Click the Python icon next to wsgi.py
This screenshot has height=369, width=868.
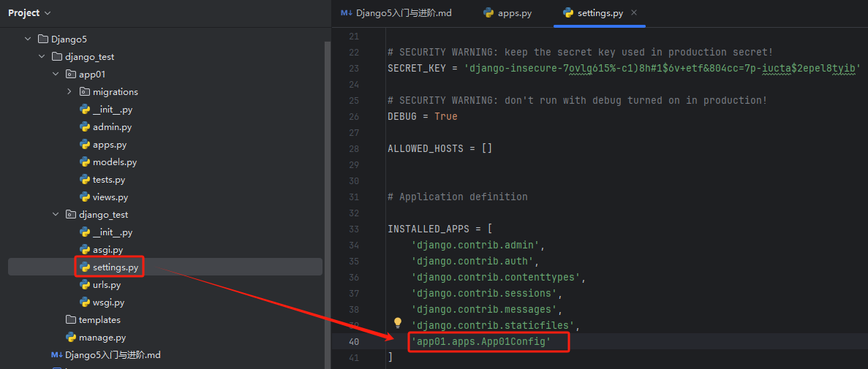(85, 303)
